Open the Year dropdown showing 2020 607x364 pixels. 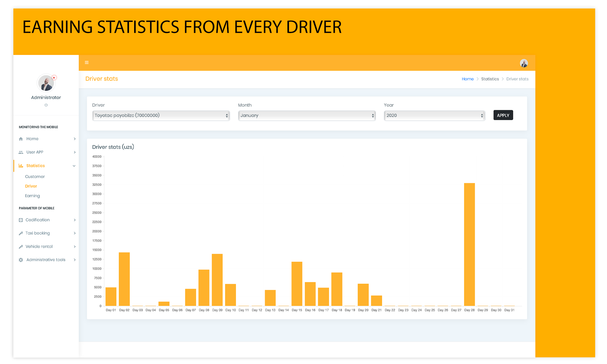coord(435,116)
